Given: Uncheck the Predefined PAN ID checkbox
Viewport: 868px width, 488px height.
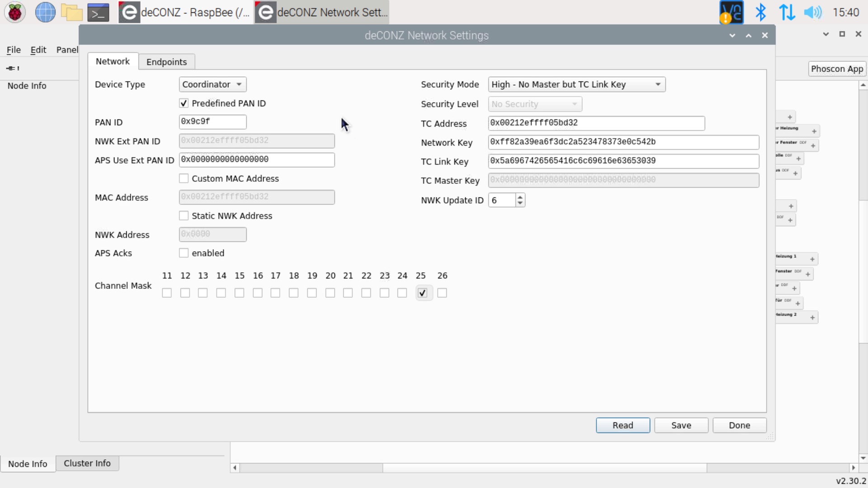Looking at the screenshot, I should pos(184,103).
